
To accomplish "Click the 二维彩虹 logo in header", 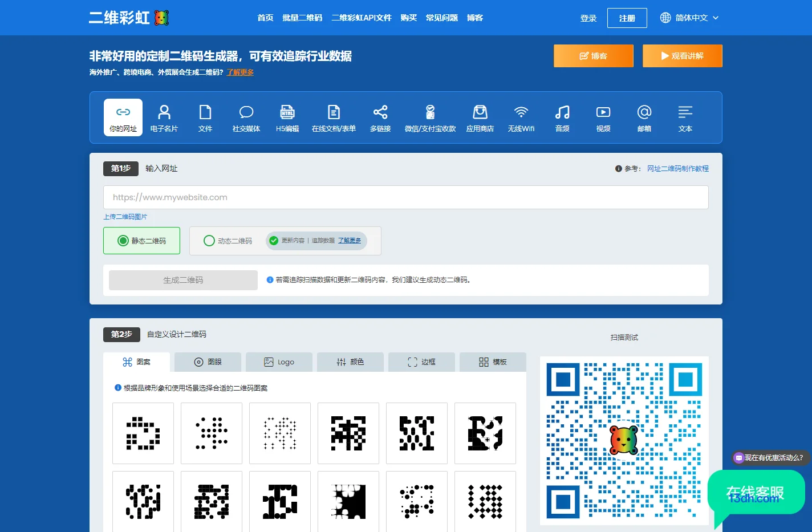I will [129, 18].
